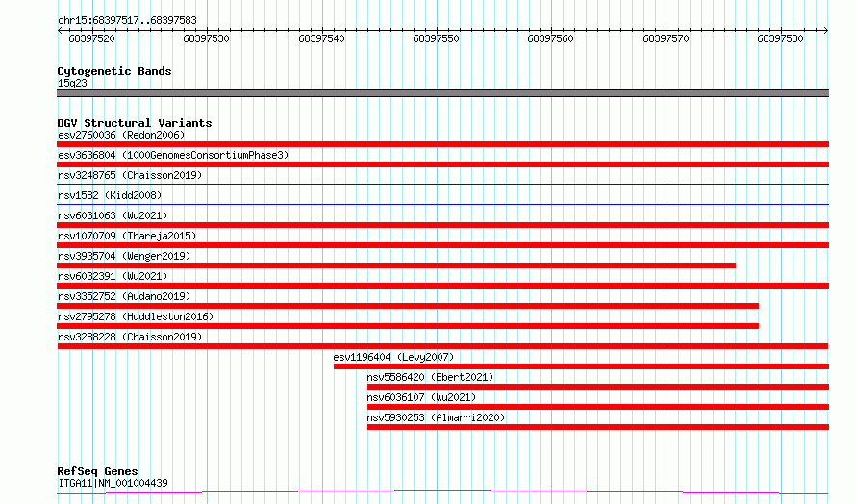Select the nsv1070709 (Thareja2015) label

tap(127, 236)
